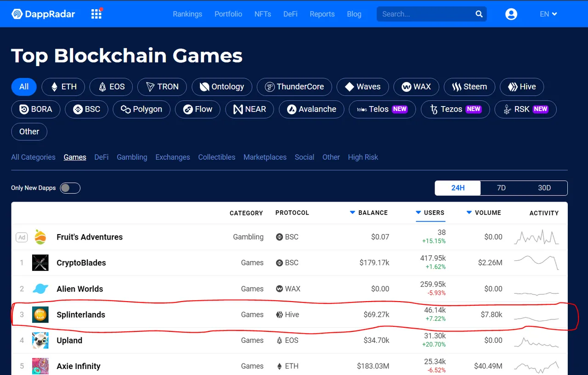The image size is (588, 375).
Task: Open the Fruit's Adventures dapp icon
Action: [x=40, y=237]
